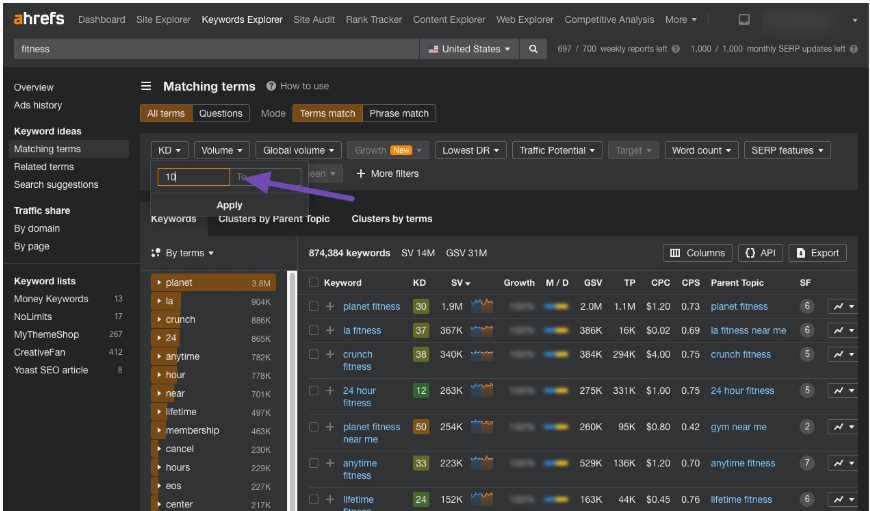This screenshot has width=870, height=511.
Task: Open Rank Tracker in top navigation
Action: (x=373, y=19)
